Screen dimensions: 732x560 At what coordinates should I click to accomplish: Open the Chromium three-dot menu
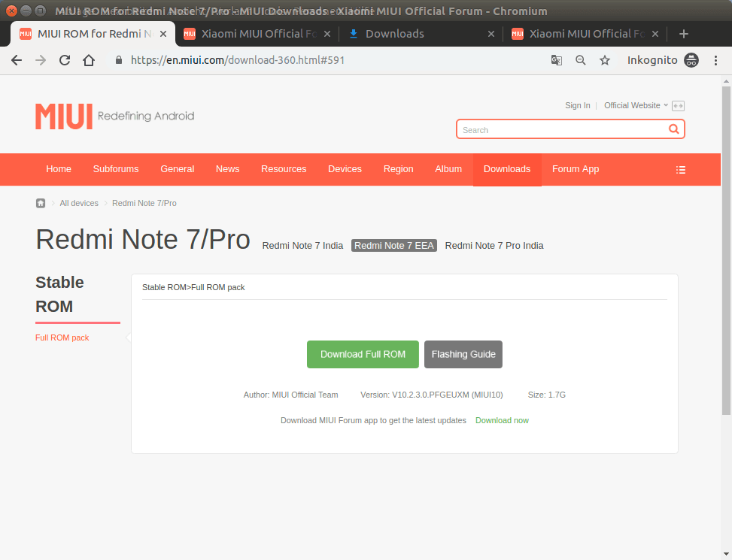[715, 60]
